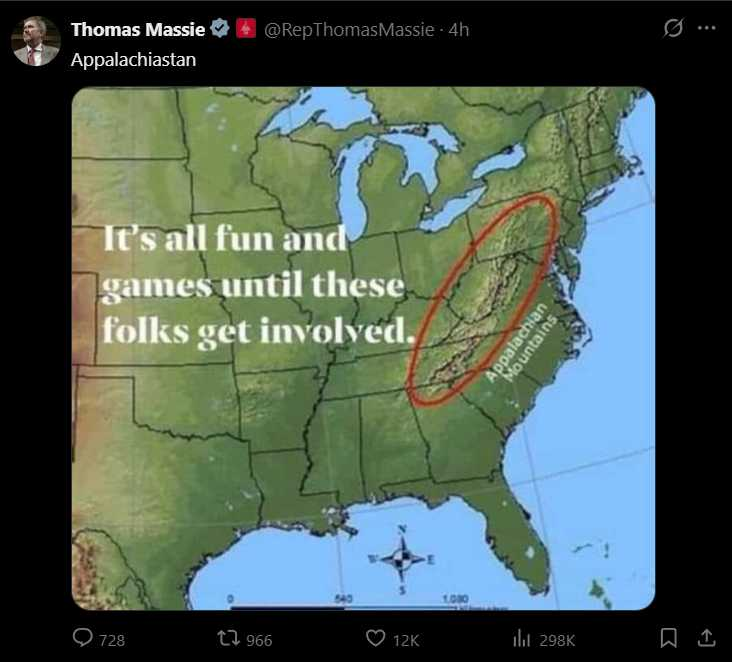Click the reply speech bubble icon

(x=83, y=638)
